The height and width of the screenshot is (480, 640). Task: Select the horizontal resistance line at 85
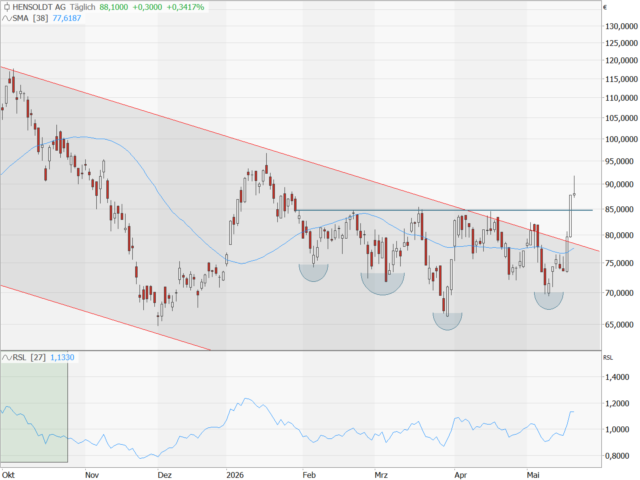pyautogui.click(x=444, y=210)
